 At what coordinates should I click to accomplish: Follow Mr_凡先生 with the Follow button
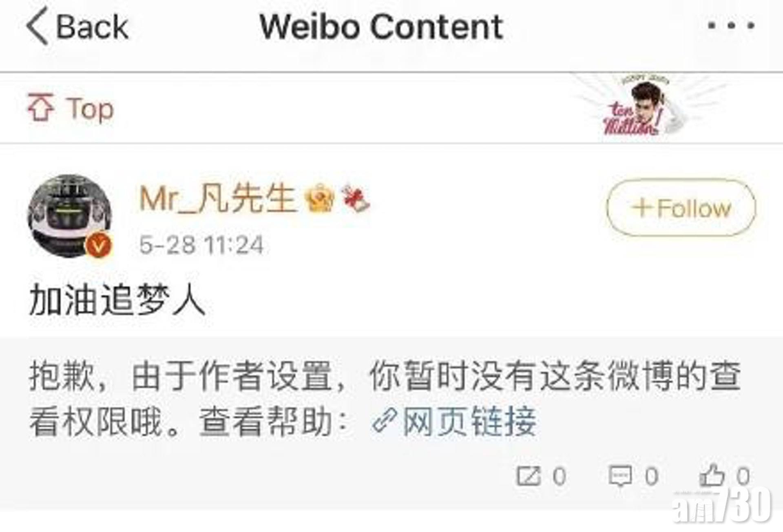pyautogui.click(x=681, y=208)
